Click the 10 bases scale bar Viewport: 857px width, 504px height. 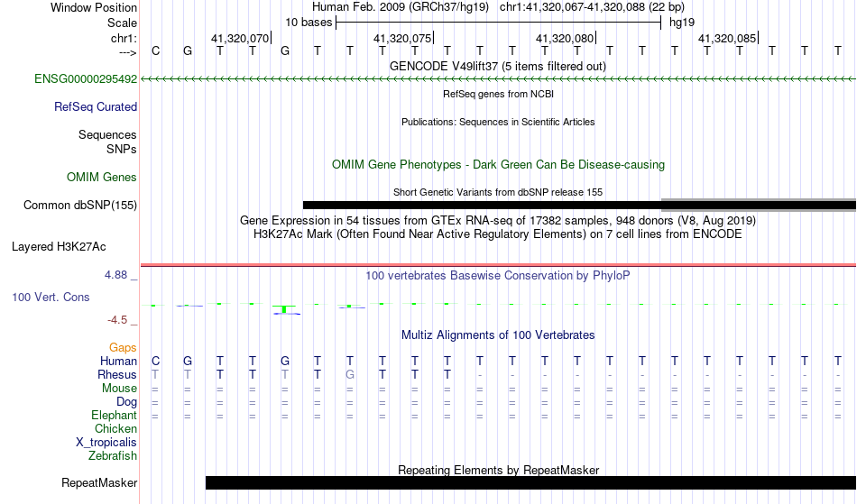(499, 23)
